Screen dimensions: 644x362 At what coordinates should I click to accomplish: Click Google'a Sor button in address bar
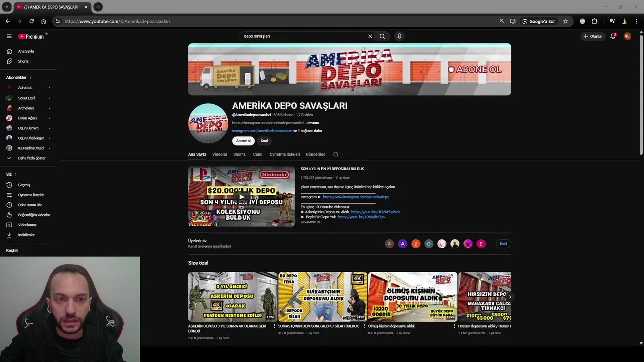tap(539, 21)
